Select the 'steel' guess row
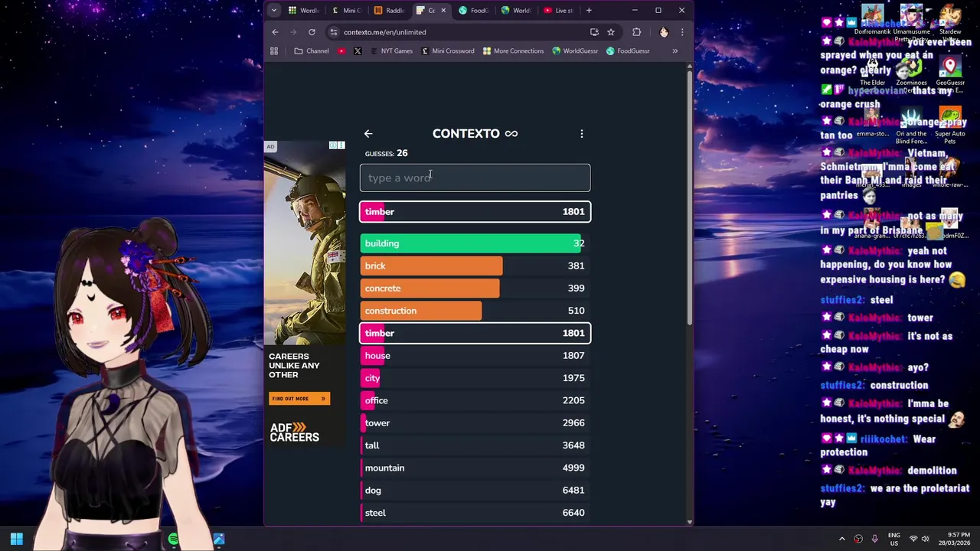Image resolution: width=980 pixels, height=551 pixels. tap(475, 513)
